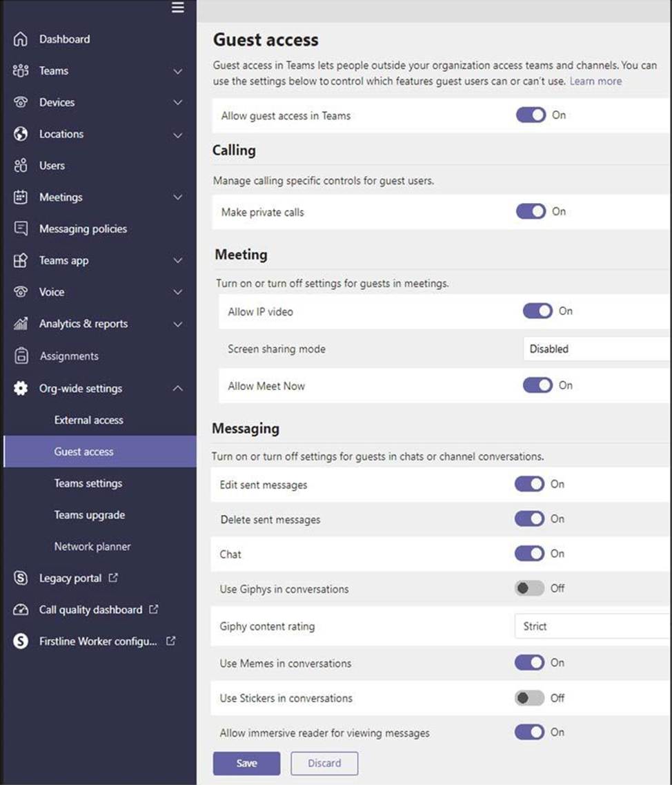Image resolution: width=672 pixels, height=785 pixels.
Task: Enable Use Giphys in conversations toggle
Action: pos(529,588)
